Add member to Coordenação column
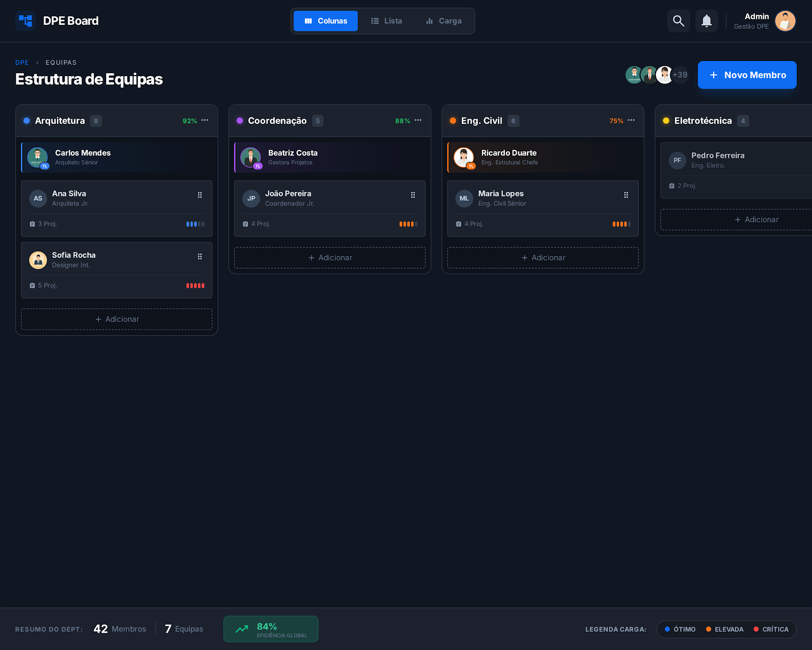 click(x=330, y=258)
